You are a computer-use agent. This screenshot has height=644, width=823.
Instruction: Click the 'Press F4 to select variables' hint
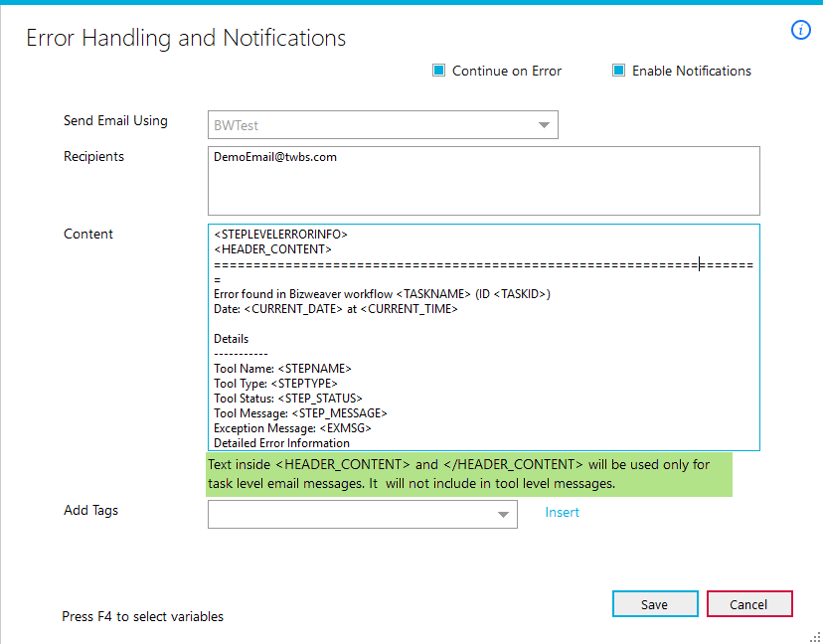[143, 616]
